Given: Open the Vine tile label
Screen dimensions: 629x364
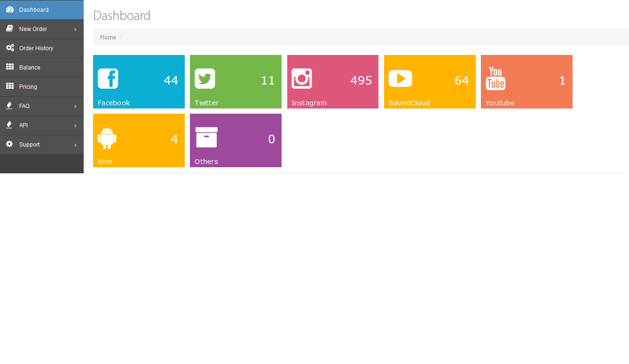Looking at the screenshot, I should (105, 162).
